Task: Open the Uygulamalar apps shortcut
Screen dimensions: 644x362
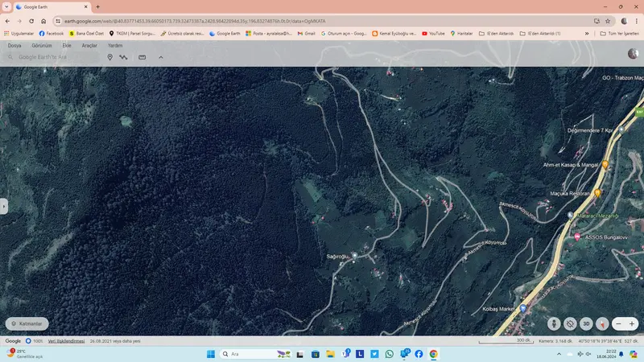Action: (x=19, y=33)
